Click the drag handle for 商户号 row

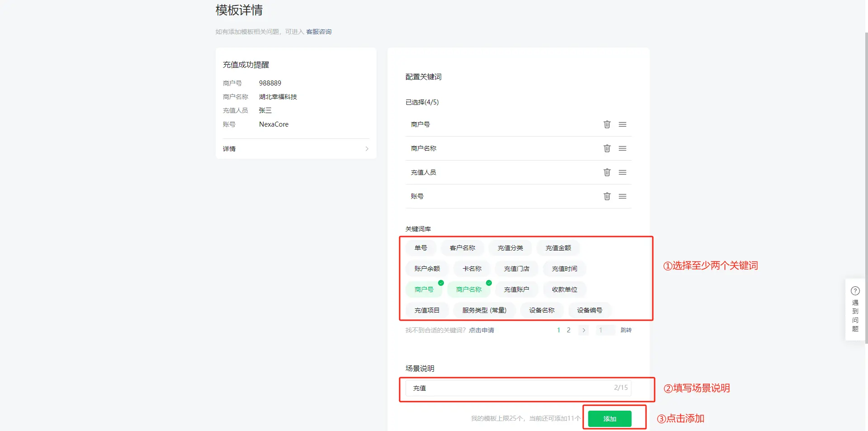coord(623,124)
